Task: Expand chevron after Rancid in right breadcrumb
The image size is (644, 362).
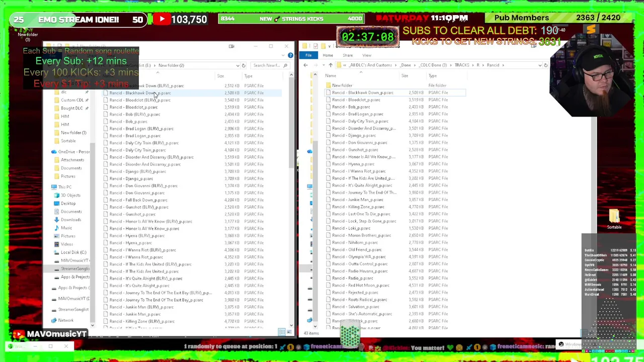Action: click(x=502, y=65)
